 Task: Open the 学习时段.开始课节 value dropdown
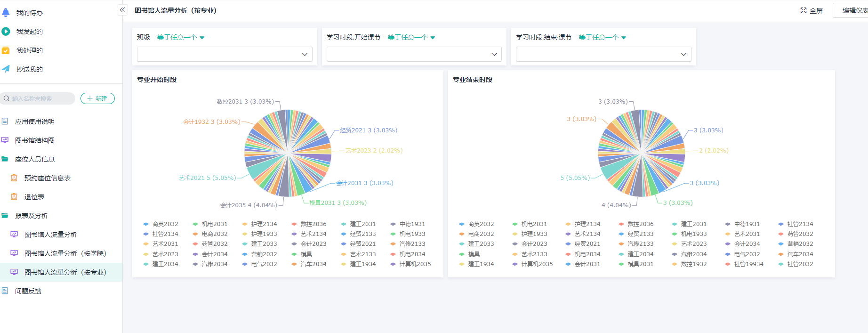[x=414, y=54]
